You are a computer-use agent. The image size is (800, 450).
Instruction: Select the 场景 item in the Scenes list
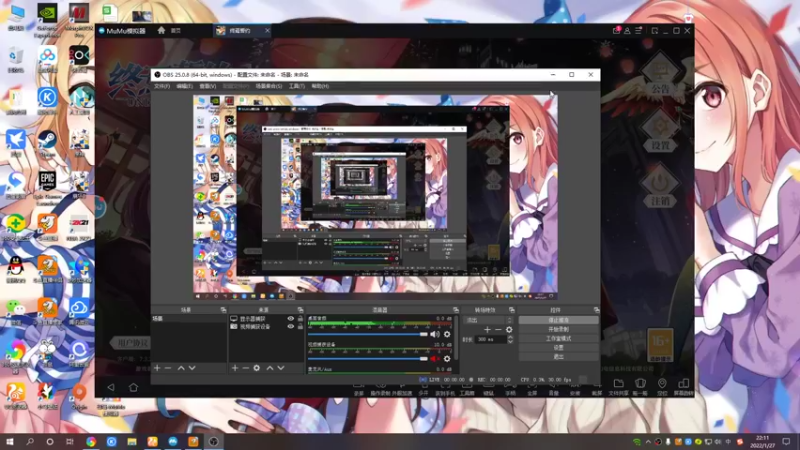click(x=189, y=318)
